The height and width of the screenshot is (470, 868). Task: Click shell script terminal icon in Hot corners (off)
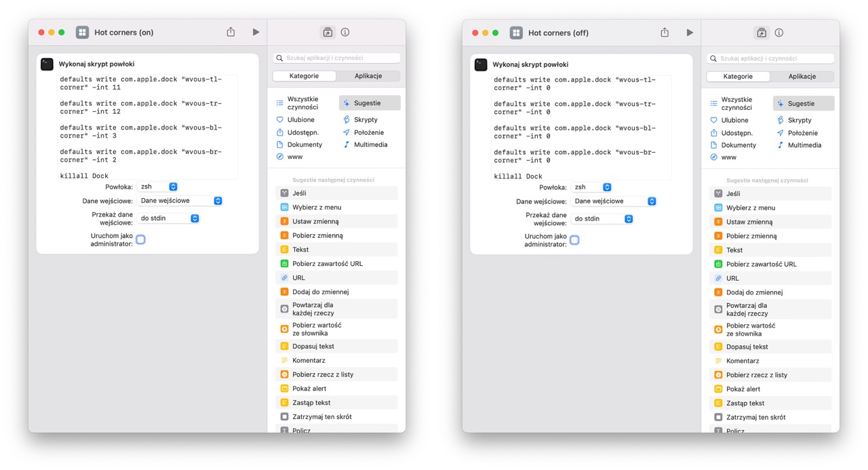point(481,64)
